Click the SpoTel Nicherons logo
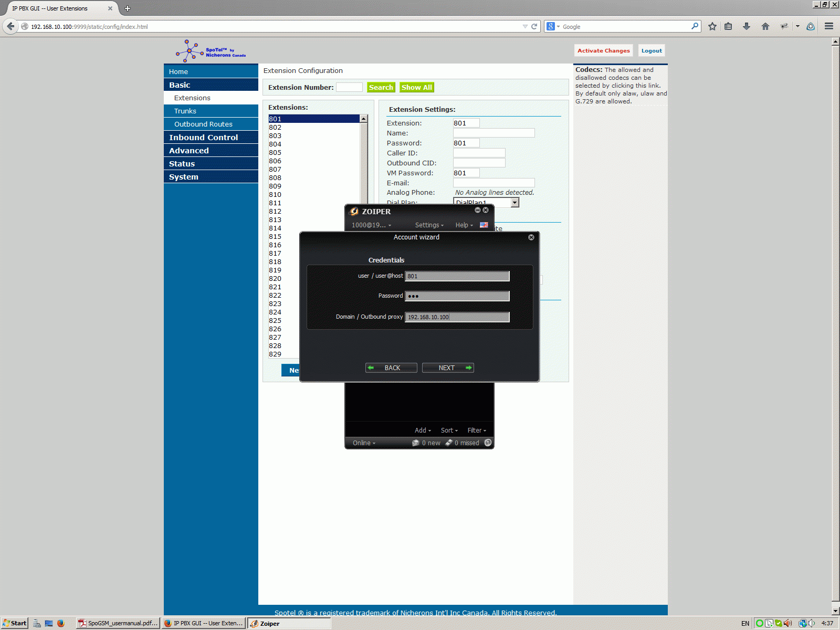 point(211,51)
